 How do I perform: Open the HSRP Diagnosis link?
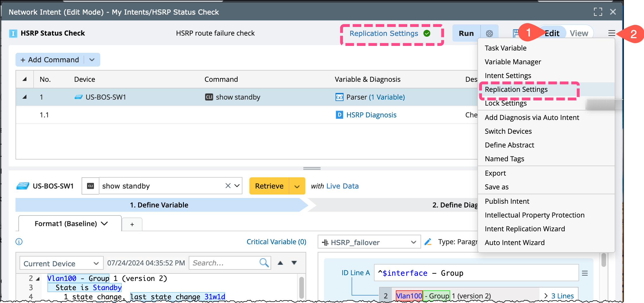pyautogui.click(x=371, y=115)
